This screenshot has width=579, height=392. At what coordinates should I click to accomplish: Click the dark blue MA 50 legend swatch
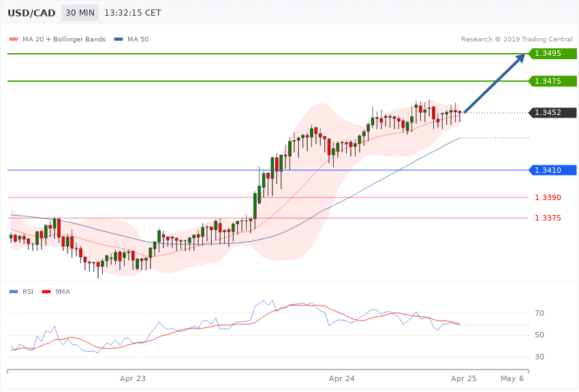[x=119, y=39]
